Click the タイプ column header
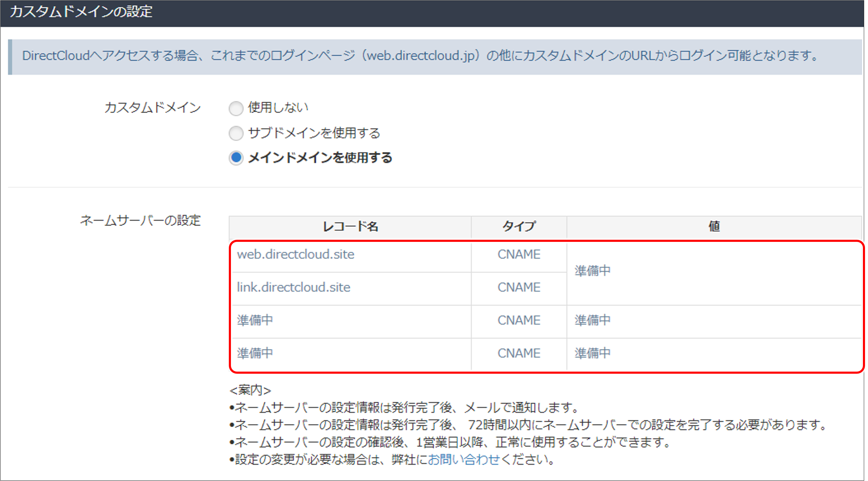Image resolution: width=868 pixels, height=481 pixels. [x=519, y=227]
